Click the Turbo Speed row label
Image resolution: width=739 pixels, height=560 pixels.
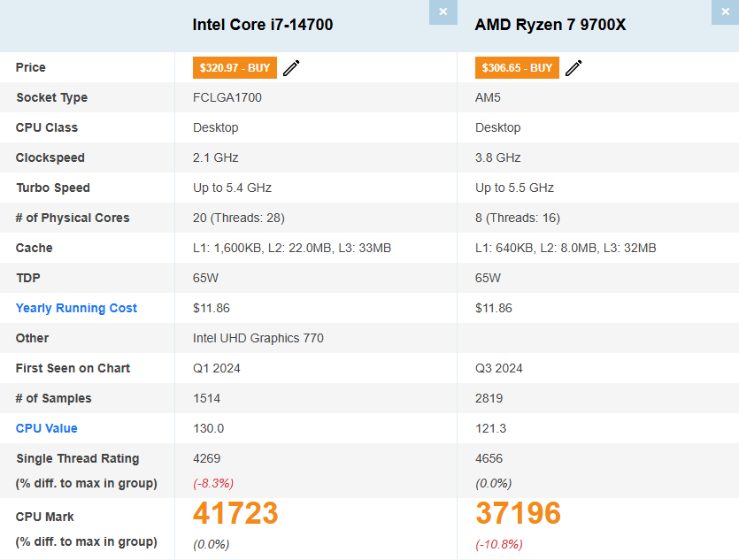53,188
